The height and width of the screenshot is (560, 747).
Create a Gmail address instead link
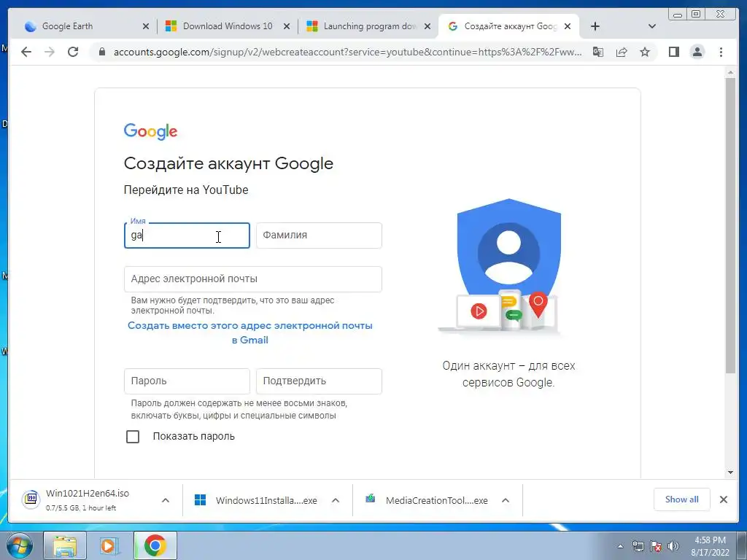tap(250, 332)
